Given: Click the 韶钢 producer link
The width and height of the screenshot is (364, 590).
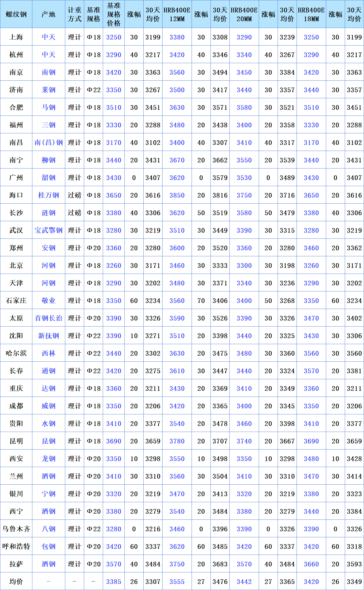Looking at the screenshot, I should coord(49,178).
